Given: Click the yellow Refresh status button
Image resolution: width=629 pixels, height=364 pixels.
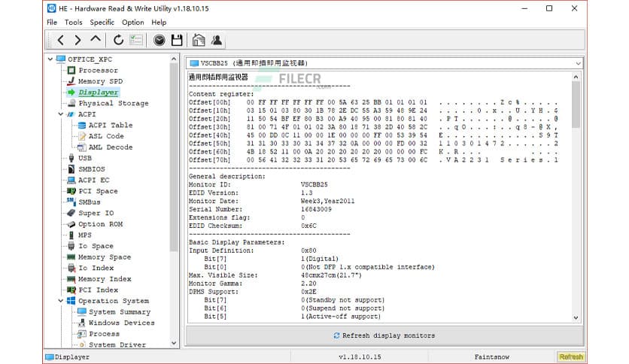Looking at the screenshot, I should pos(571,356).
